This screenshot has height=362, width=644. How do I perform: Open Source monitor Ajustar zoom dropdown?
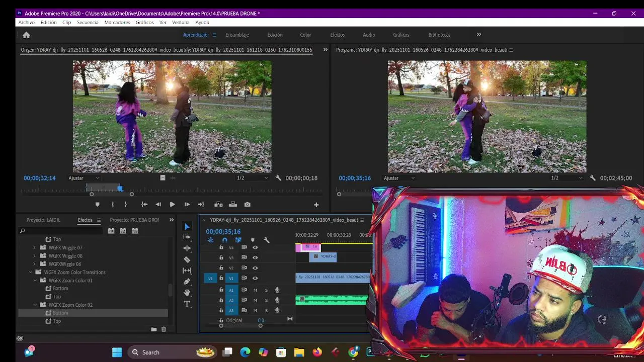[x=84, y=178]
